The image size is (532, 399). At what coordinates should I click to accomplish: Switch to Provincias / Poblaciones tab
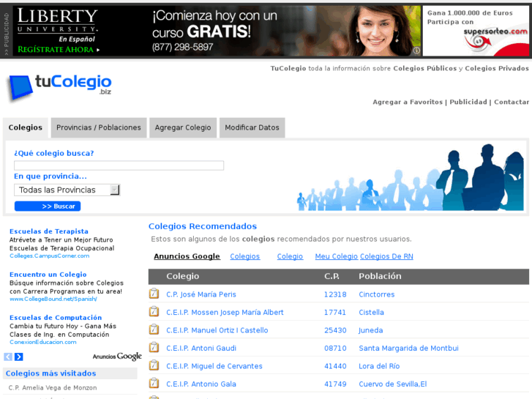coord(99,127)
